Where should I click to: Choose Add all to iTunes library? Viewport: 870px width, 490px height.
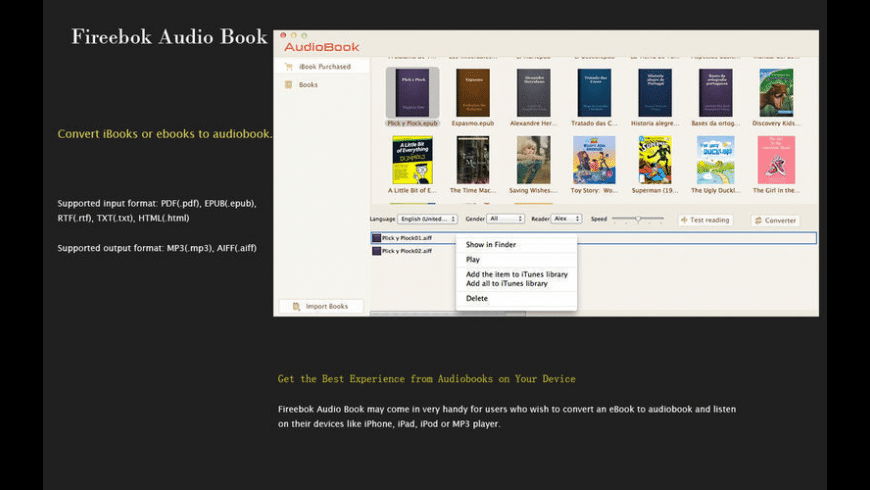point(507,284)
